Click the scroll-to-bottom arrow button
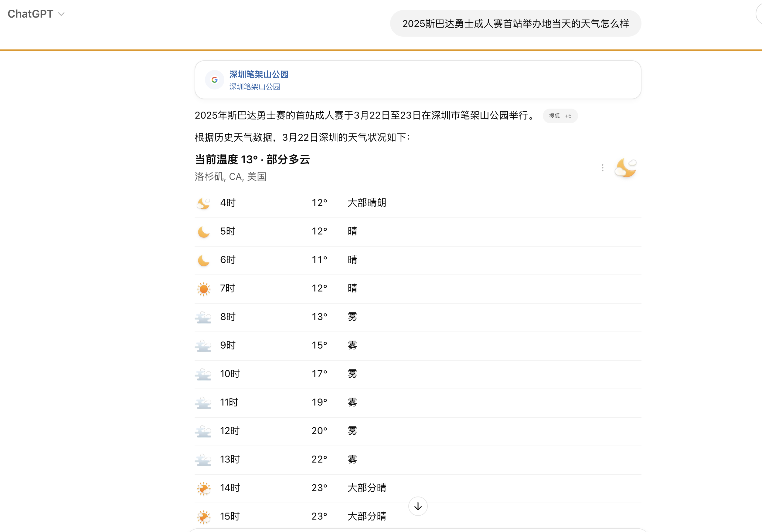762x532 pixels. click(418, 506)
